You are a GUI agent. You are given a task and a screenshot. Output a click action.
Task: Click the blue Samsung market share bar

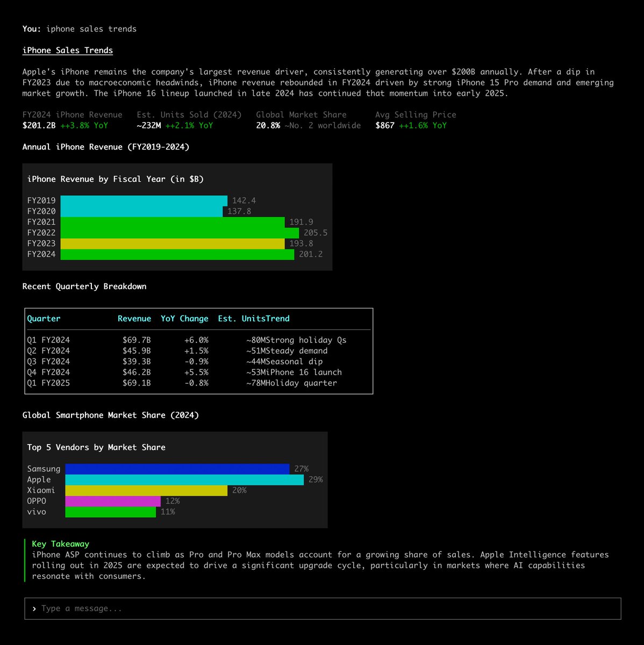coord(177,469)
